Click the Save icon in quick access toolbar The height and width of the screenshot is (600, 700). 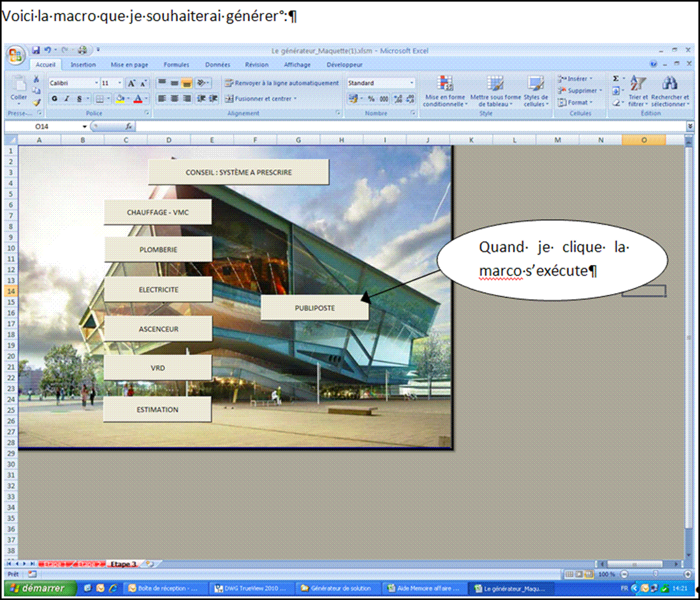36,50
